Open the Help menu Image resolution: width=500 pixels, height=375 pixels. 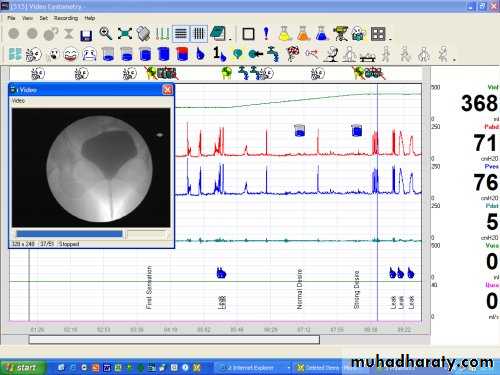point(90,18)
